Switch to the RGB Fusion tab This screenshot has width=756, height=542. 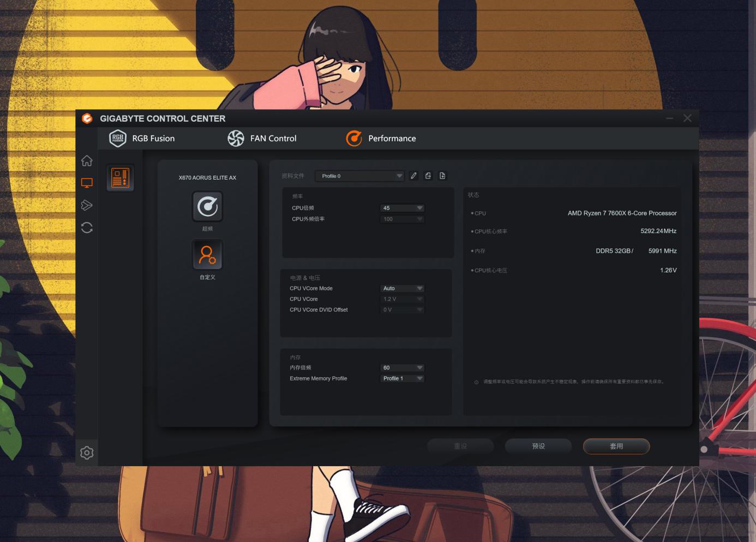coord(142,139)
